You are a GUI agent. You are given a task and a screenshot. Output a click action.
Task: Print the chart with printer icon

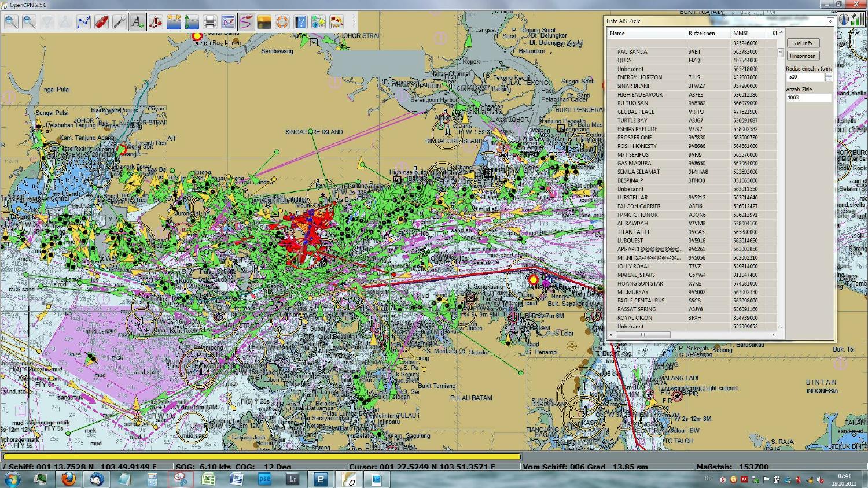210,23
